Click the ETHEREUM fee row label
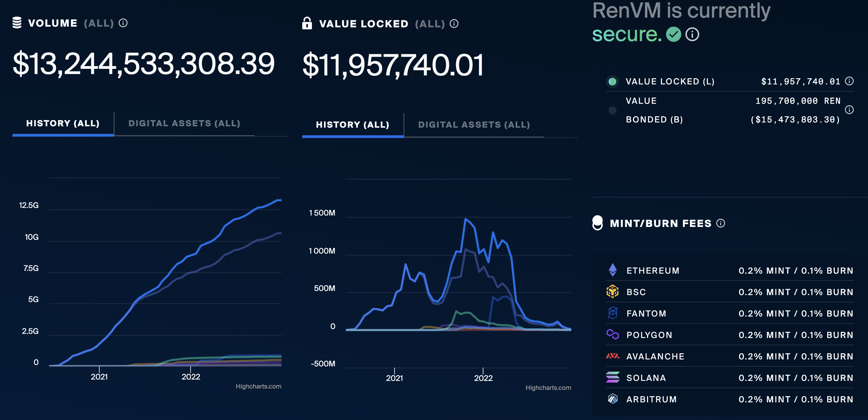This screenshot has width=868, height=420. tap(653, 271)
